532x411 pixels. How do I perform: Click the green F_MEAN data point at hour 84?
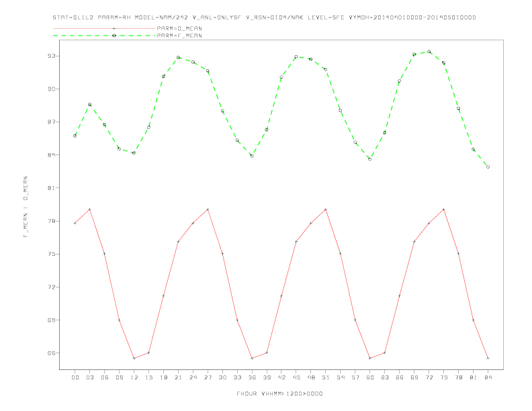(x=488, y=167)
